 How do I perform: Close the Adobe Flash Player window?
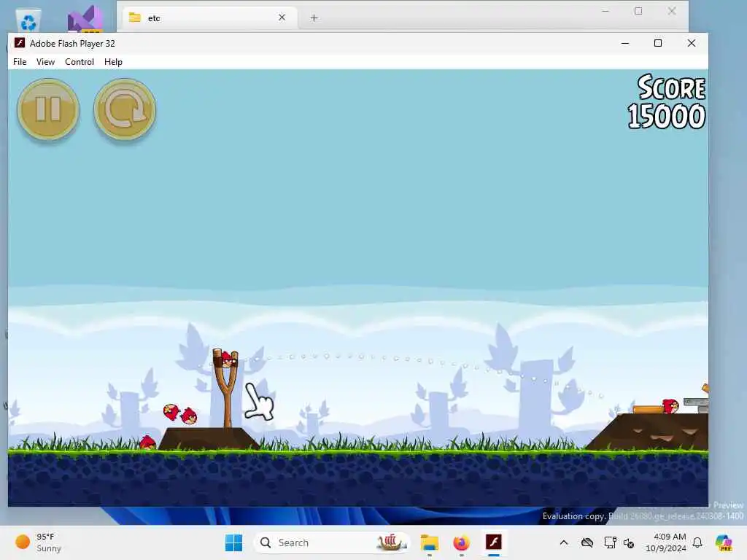(692, 43)
